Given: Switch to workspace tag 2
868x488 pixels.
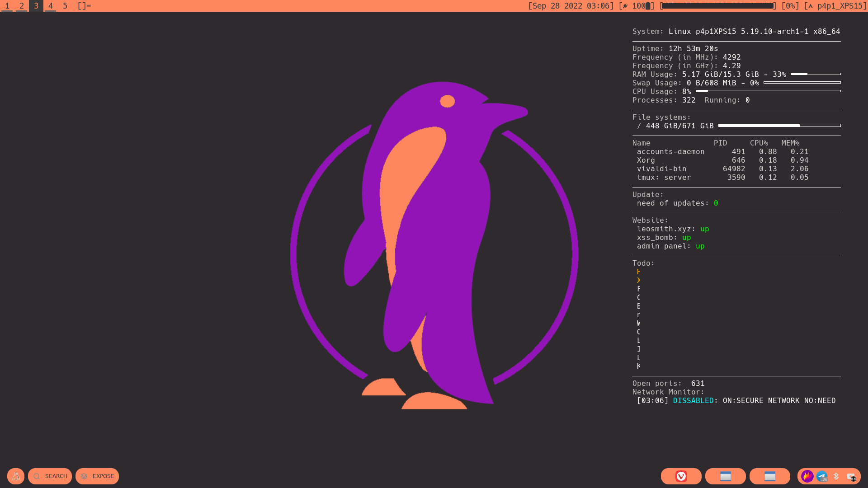Looking at the screenshot, I should click(22, 6).
